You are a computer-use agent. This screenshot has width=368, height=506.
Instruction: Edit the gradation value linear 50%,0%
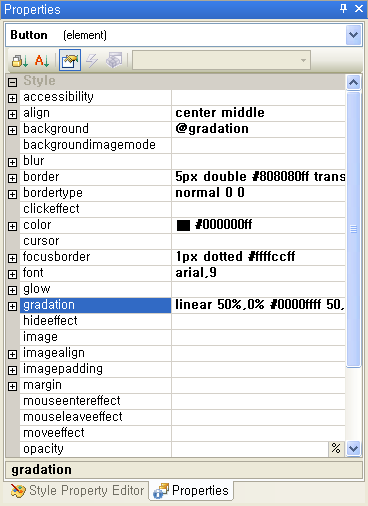tap(258, 305)
